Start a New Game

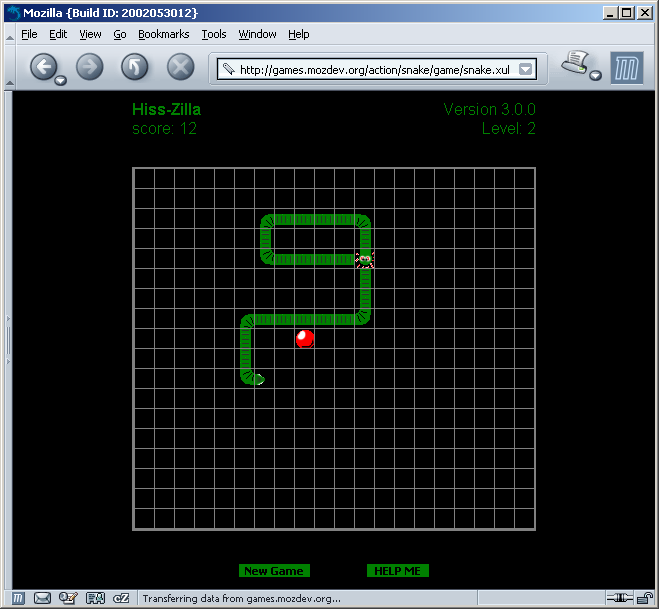(x=274, y=571)
